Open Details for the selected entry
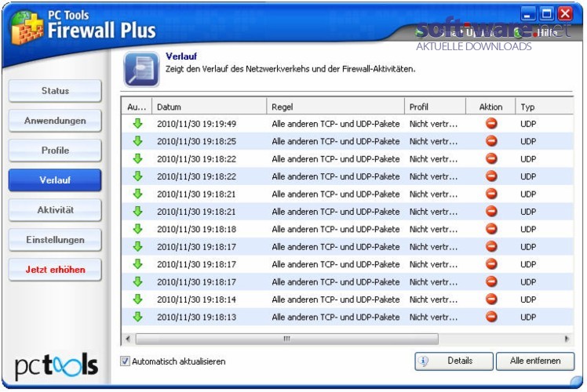The width and height of the screenshot is (587, 392). pos(454,361)
